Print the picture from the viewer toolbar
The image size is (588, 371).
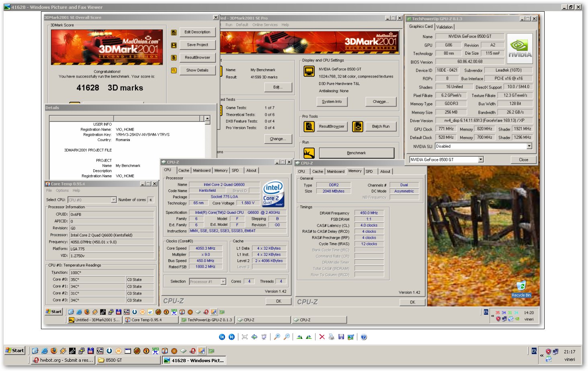(331, 337)
